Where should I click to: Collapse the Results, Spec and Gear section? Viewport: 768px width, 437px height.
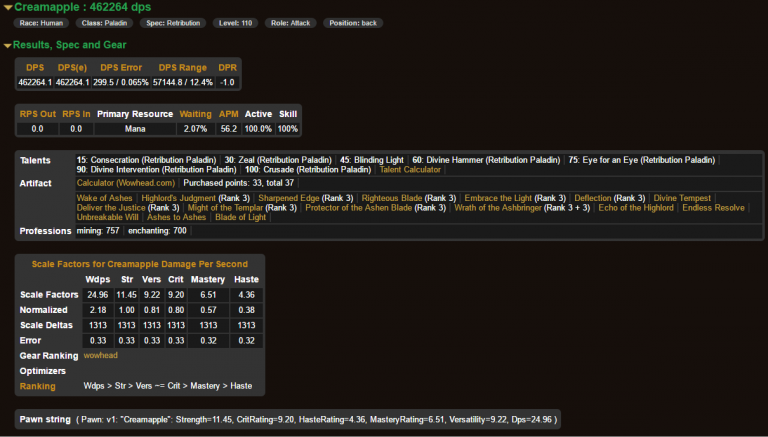tap(8, 45)
